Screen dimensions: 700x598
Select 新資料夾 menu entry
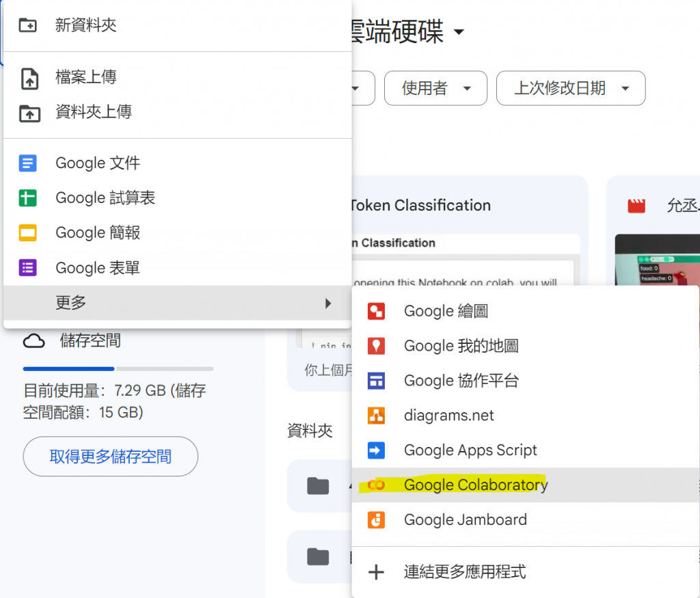(178, 25)
